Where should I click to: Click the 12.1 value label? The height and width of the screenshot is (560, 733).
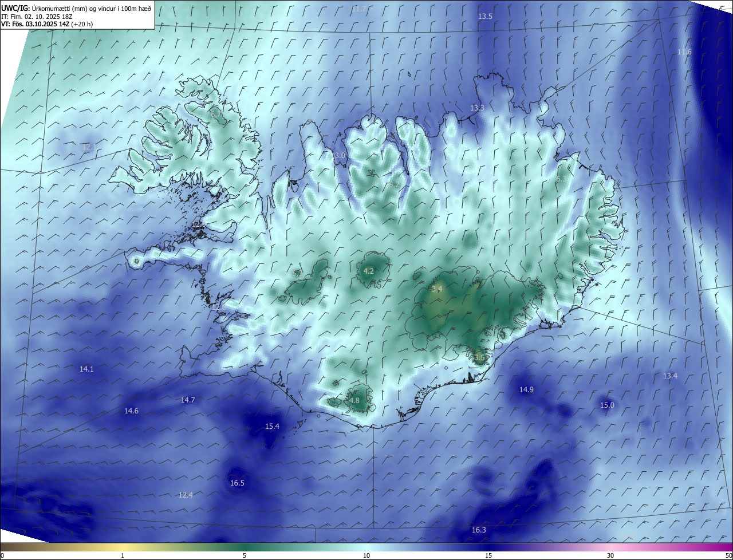point(89,147)
